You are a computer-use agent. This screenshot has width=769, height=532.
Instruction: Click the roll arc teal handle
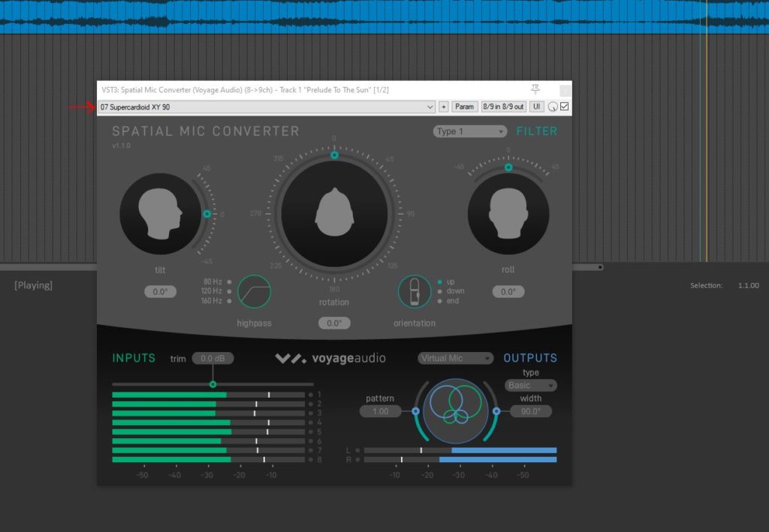(x=508, y=167)
